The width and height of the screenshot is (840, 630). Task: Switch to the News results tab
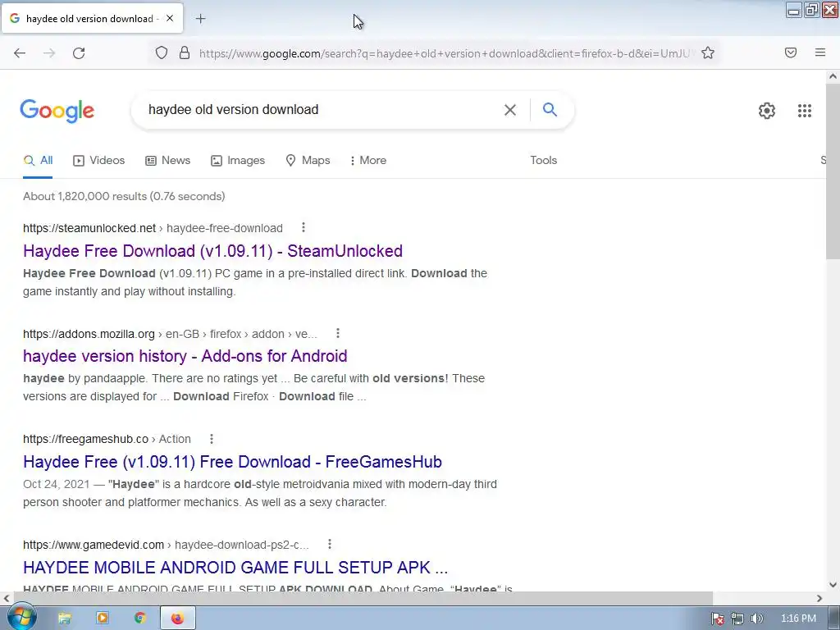coord(167,160)
